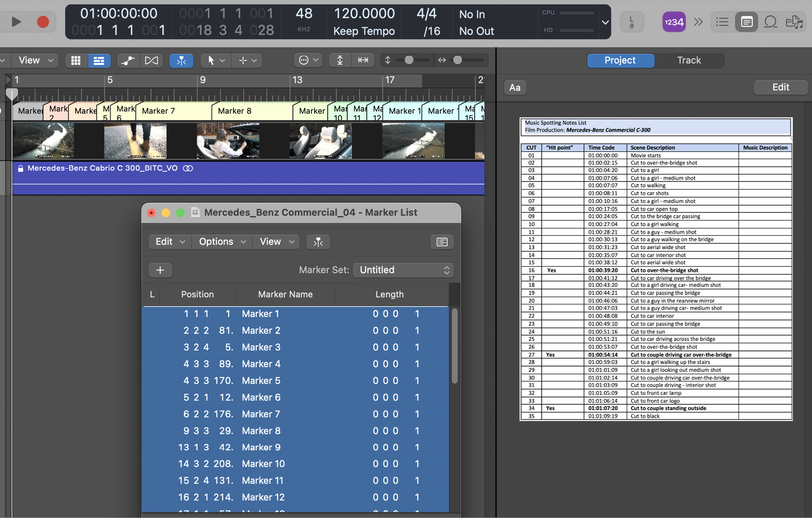This screenshot has height=518, width=812.
Task: Click the Marker List scrollbar
Action: tap(454, 346)
